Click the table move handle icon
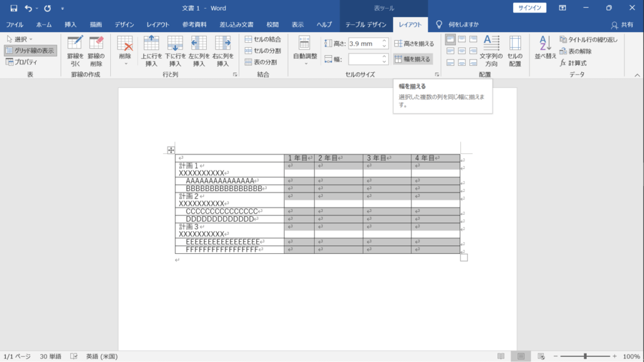 (171, 150)
